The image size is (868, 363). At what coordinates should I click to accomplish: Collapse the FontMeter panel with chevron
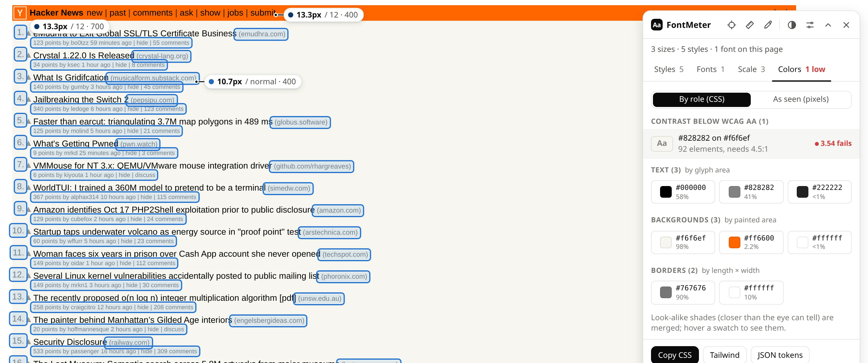(x=828, y=25)
